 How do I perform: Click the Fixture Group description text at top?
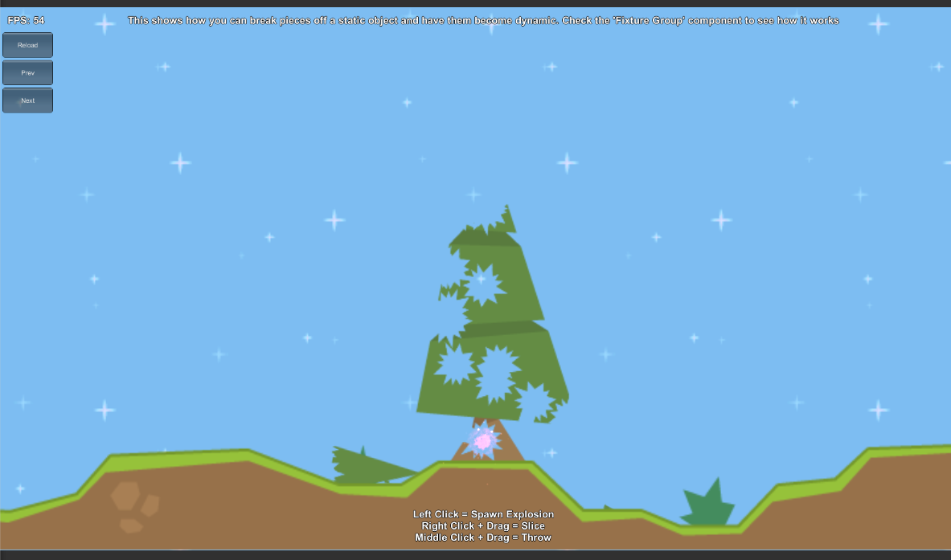(x=483, y=21)
